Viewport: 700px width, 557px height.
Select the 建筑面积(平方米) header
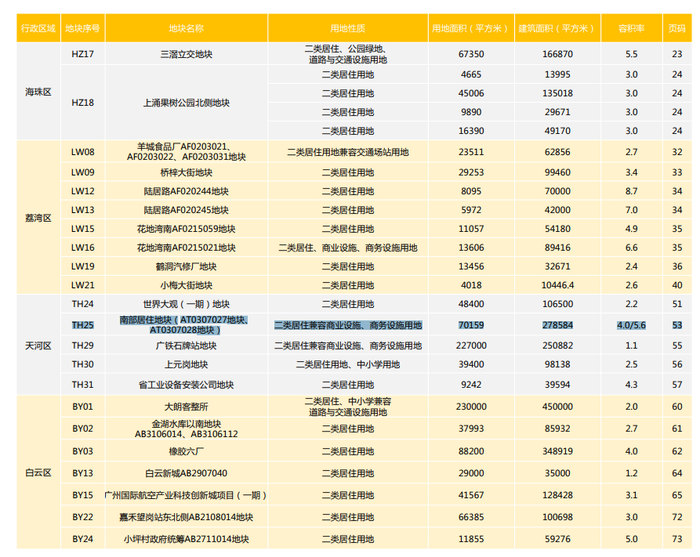[x=557, y=28]
